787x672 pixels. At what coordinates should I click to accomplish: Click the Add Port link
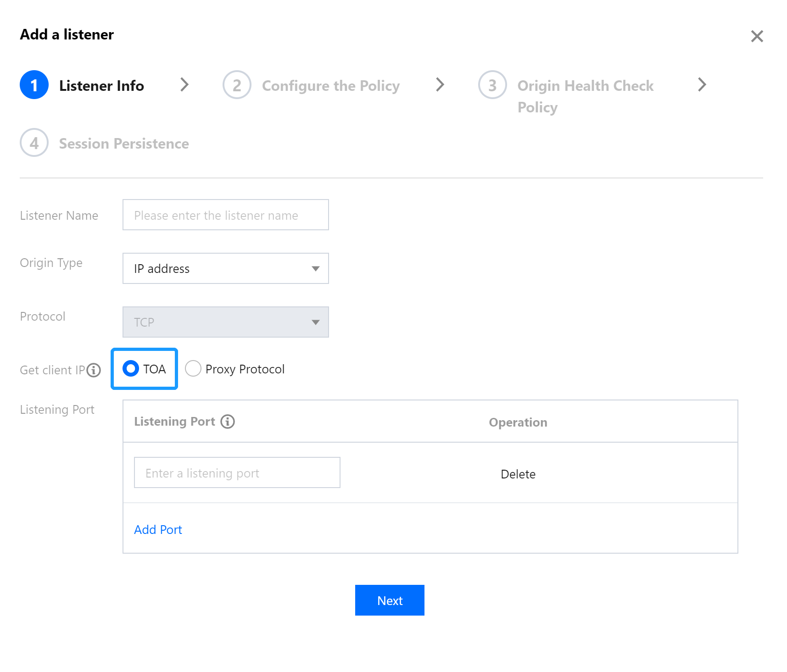click(158, 530)
